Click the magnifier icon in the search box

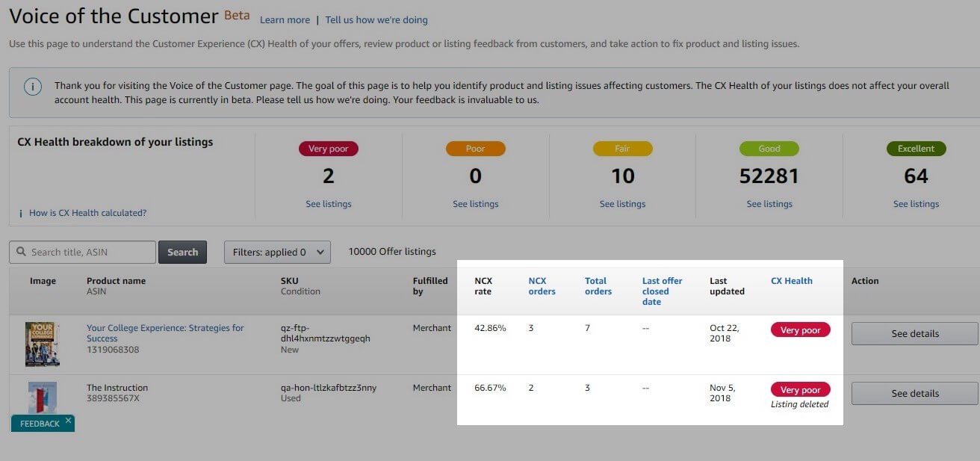(x=20, y=252)
